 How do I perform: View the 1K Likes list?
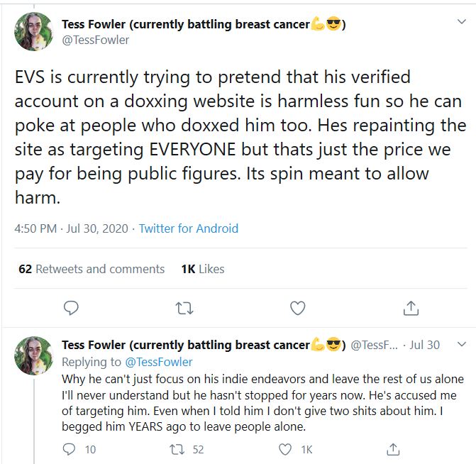203,269
